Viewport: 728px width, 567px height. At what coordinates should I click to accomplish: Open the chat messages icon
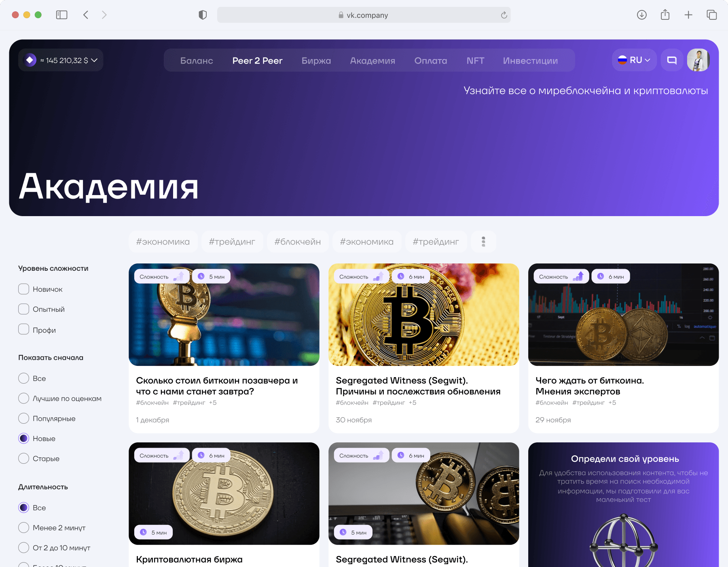point(672,60)
